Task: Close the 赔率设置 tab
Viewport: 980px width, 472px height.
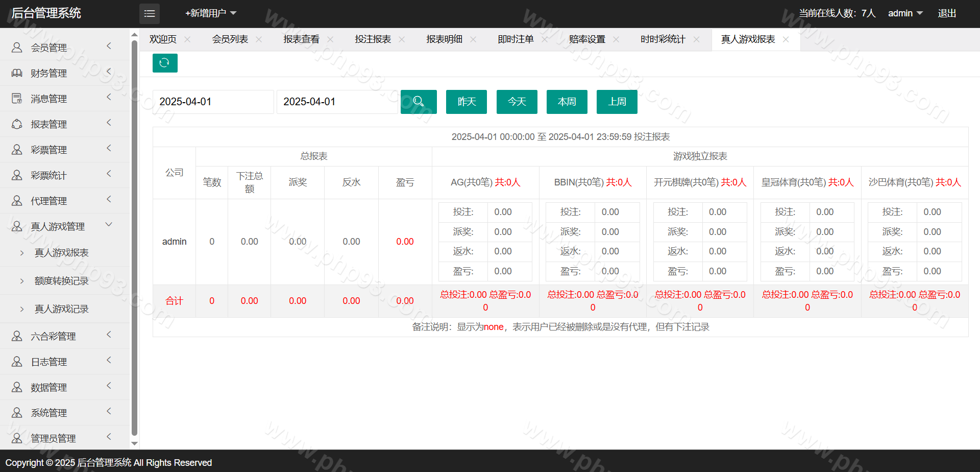Action: (x=616, y=39)
